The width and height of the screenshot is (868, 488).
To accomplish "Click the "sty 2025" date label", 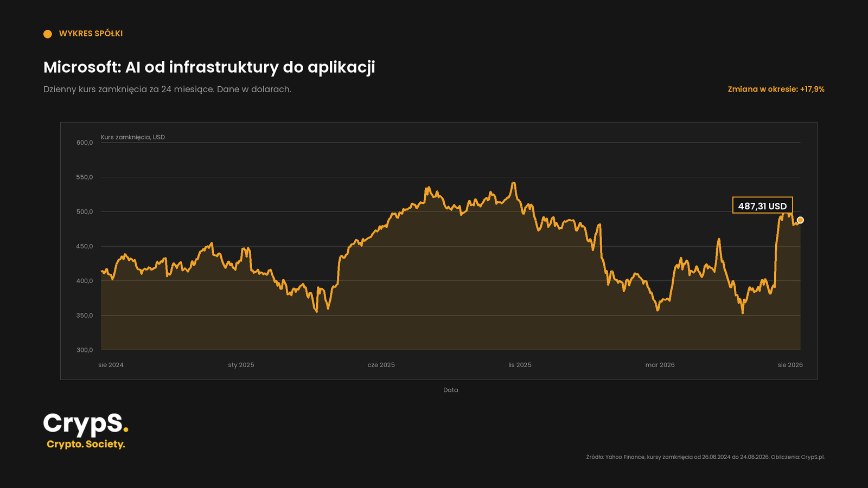I will tap(241, 365).
